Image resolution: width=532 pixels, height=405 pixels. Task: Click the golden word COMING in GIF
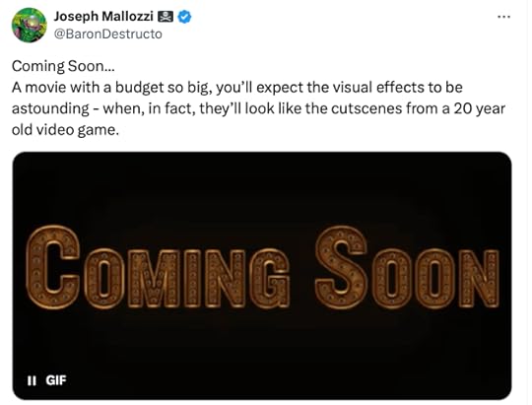158,267
